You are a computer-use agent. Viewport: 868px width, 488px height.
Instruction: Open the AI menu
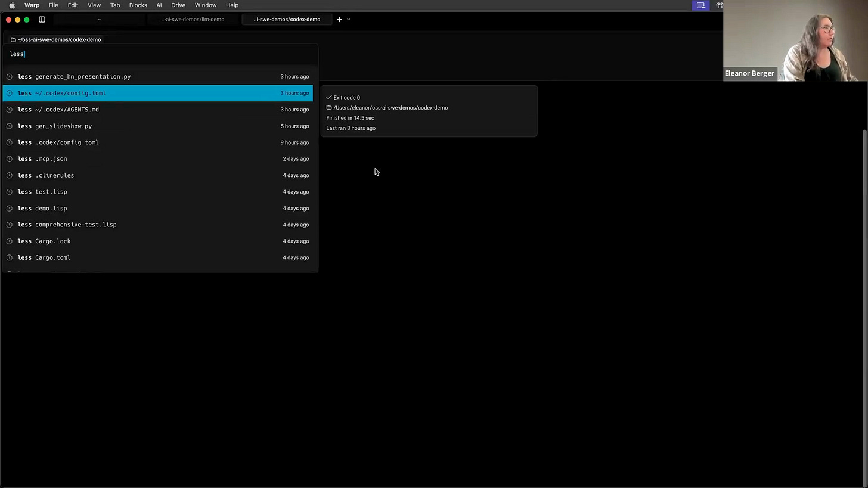[159, 5]
